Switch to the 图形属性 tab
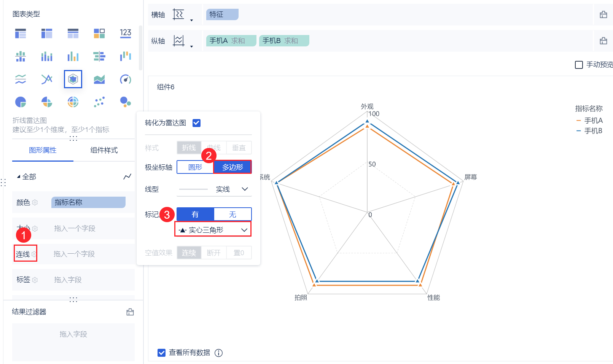 coord(43,150)
